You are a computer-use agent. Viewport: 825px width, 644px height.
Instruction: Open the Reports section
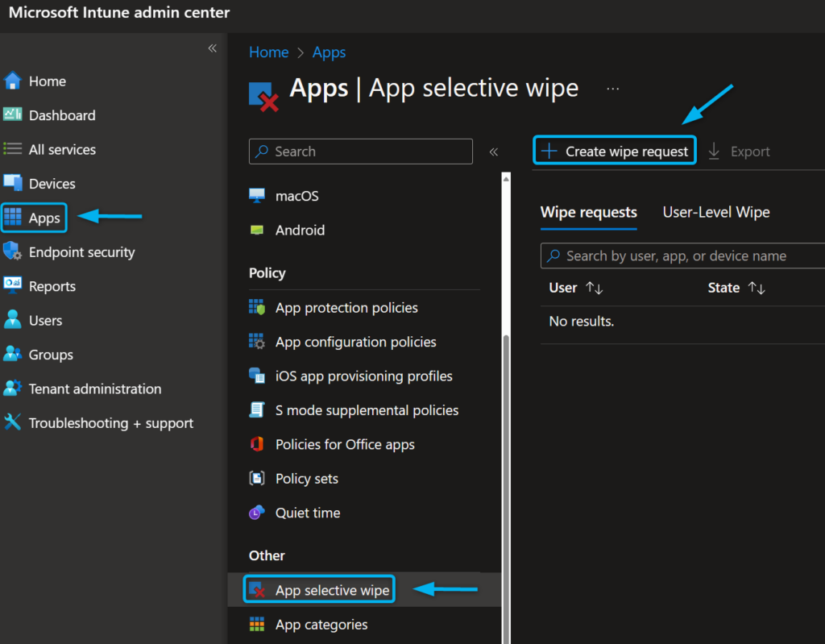coord(53,285)
